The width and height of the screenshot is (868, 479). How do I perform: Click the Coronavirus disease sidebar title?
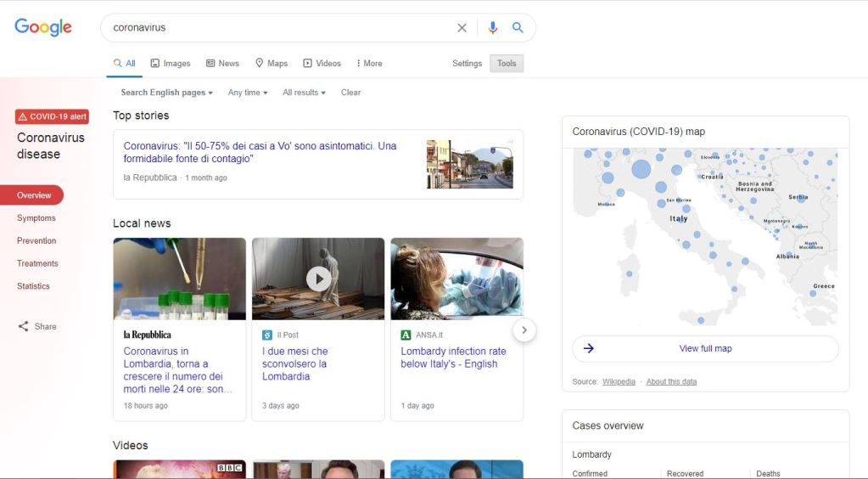point(50,146)
